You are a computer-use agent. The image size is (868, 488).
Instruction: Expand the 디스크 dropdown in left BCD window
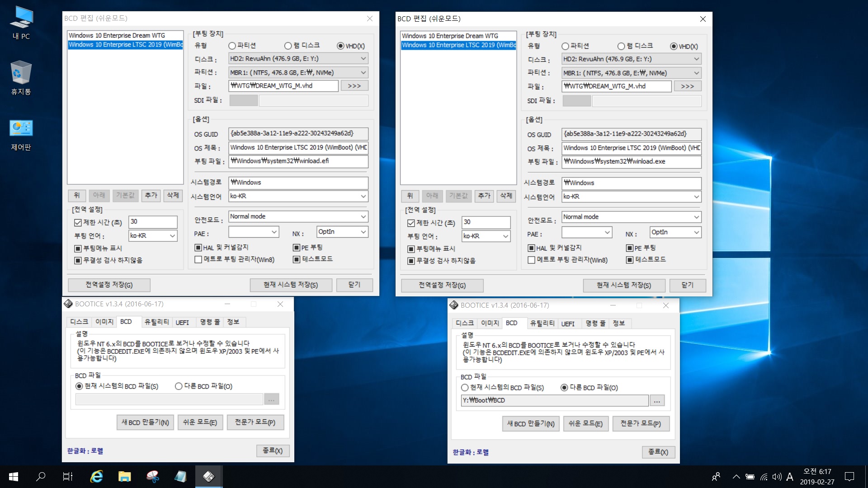[x=298, y=58]
